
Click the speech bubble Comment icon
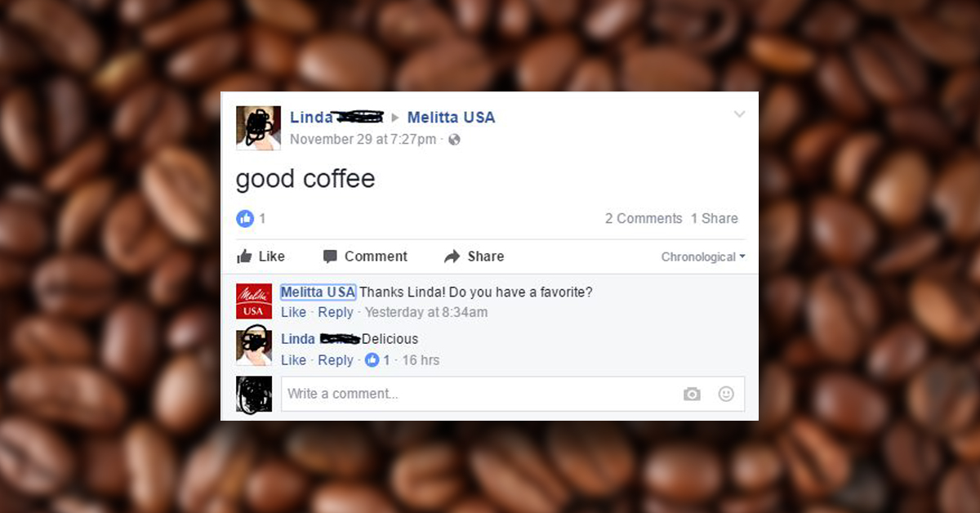pyautogui.click(x=330, y=256)
